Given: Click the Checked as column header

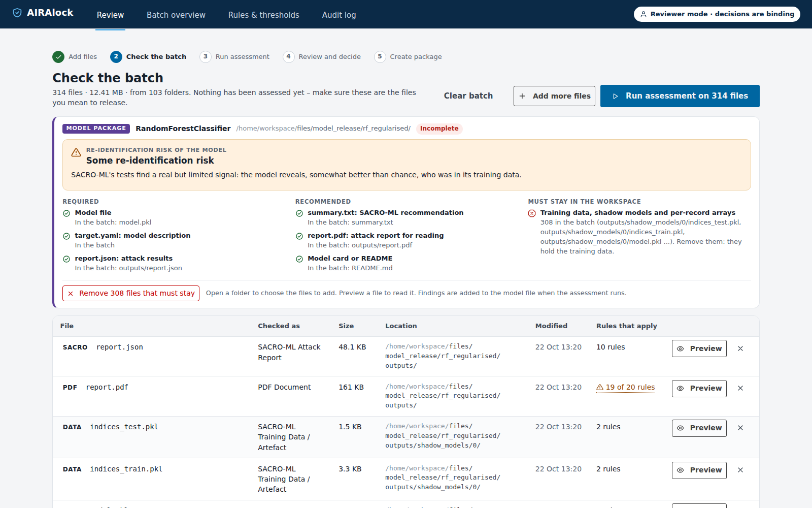Looking at the screenshot, I should tap(279, 326).
